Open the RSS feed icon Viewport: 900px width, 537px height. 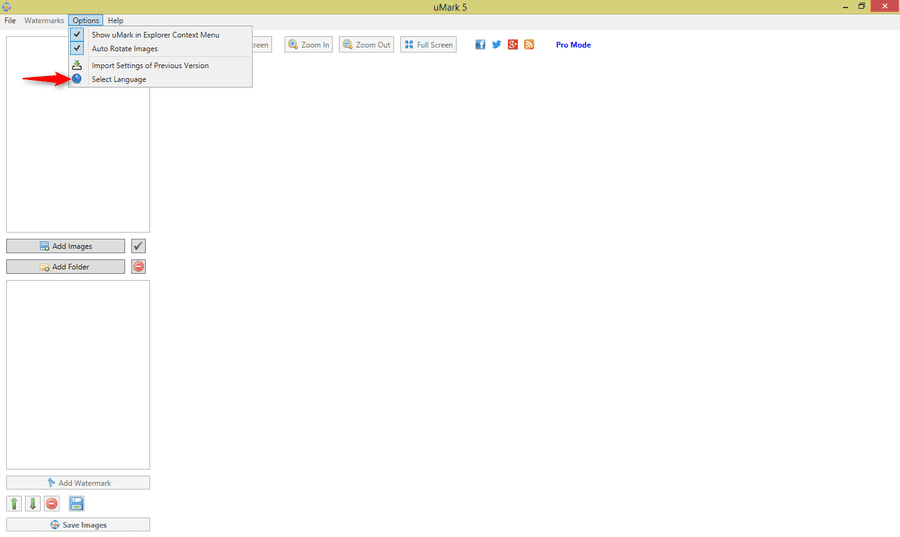coord(529,45)
